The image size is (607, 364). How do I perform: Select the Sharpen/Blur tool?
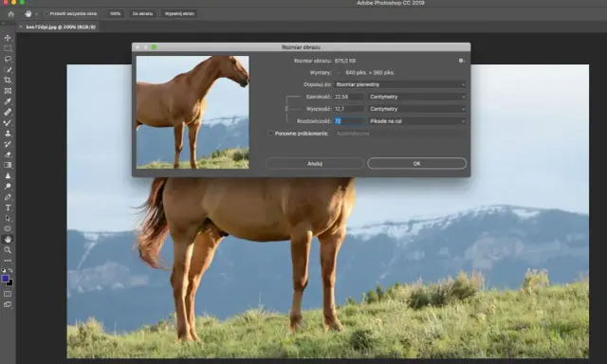(x=8, y=175)
